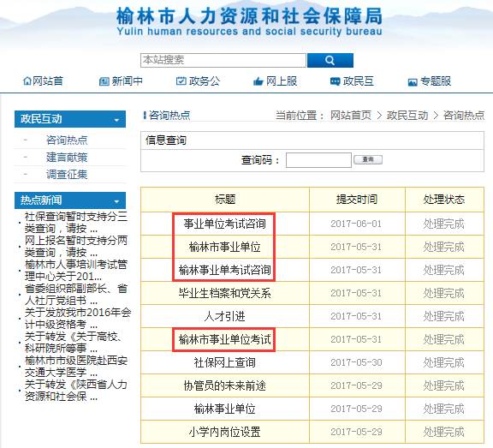Click the 信息查询 panel heading
493x448 pixels.
(166, 140)
